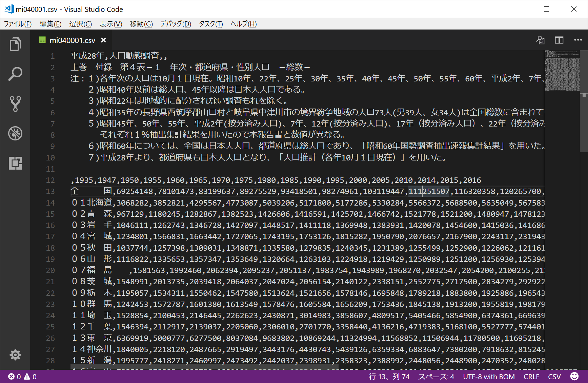Click the year 1935 in header row
588x383 pixels.
point(84,180)
